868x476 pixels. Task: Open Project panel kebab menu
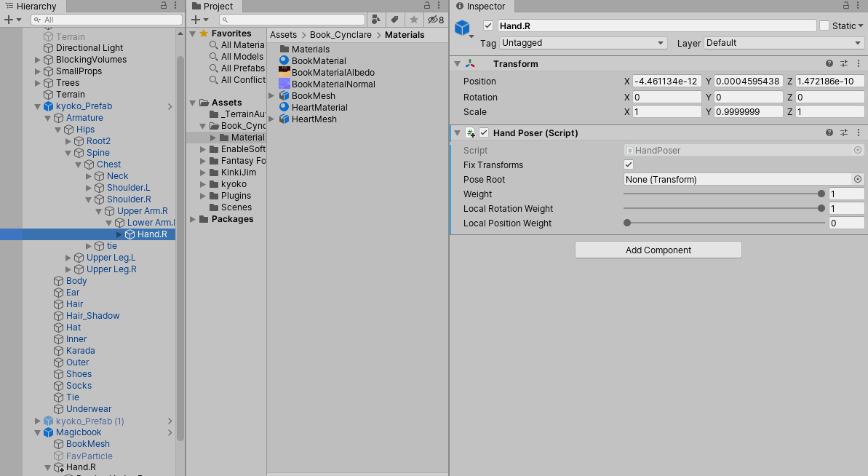point(439,6)
